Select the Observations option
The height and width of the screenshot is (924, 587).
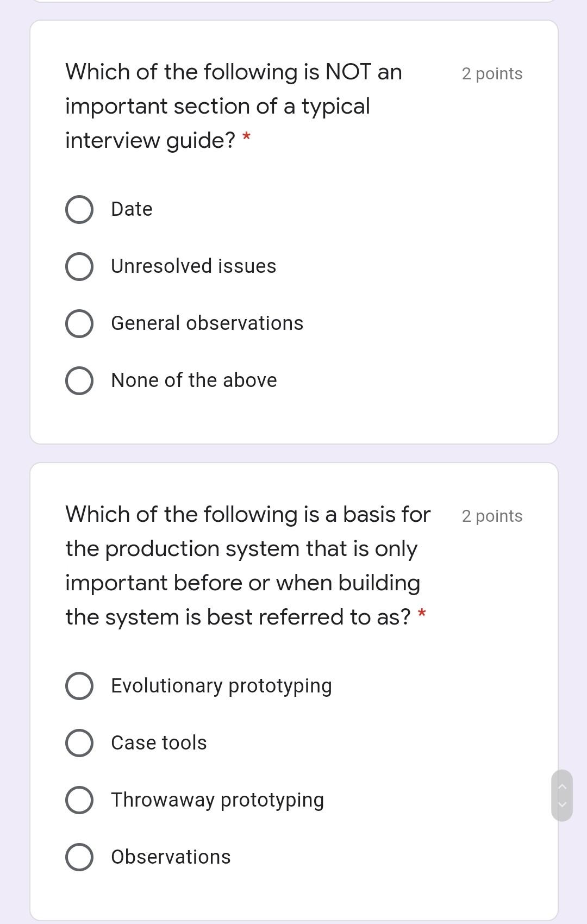pos(79,857)
